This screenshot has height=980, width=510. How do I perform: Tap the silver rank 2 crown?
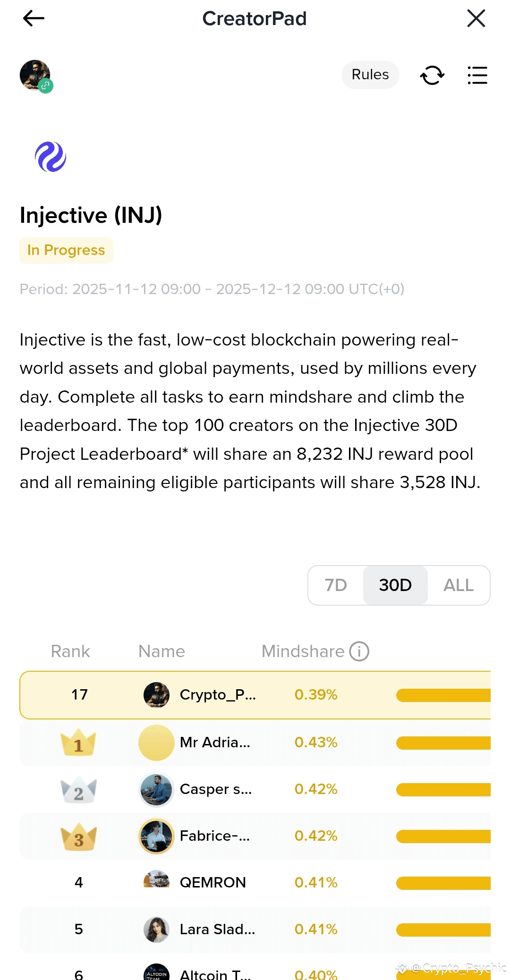tap(78, 789)
